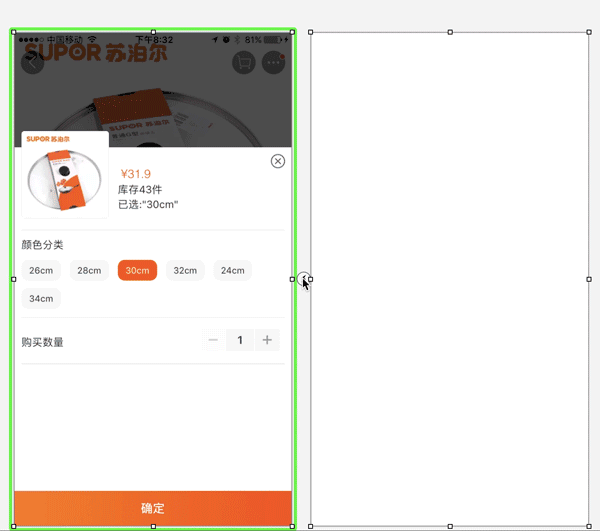This screenshot has width=600, height=531.
Task: Increase quantity with plus button
Action: click(x=267, y=340)
